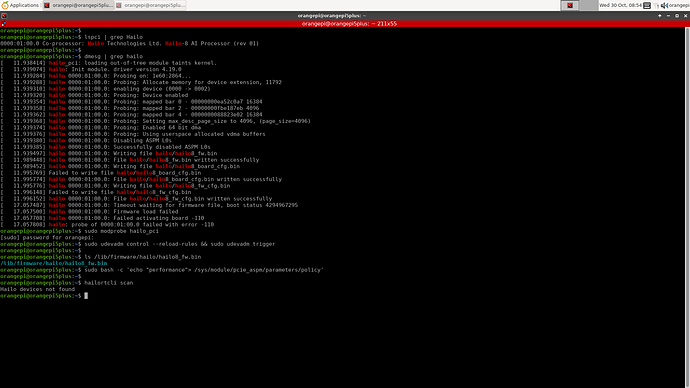690x388 pixels.
Task: Close the terminal window
Action: (x=686, y=16)
